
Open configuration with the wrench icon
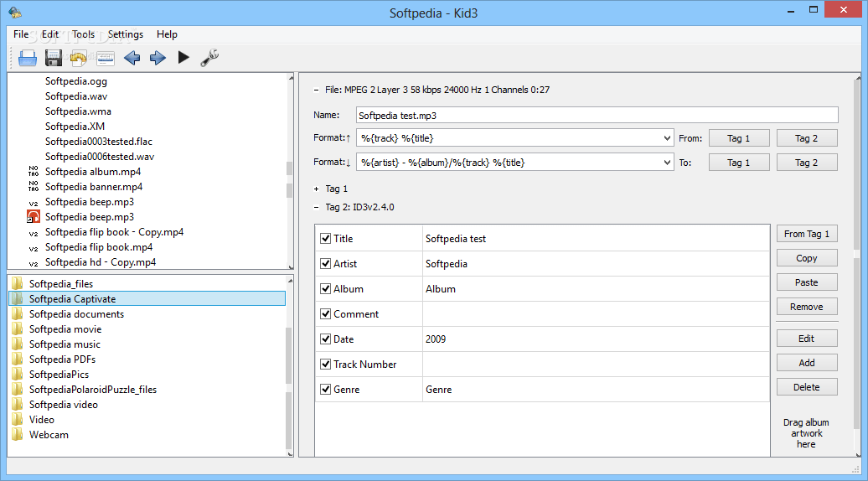click(209, 58)
